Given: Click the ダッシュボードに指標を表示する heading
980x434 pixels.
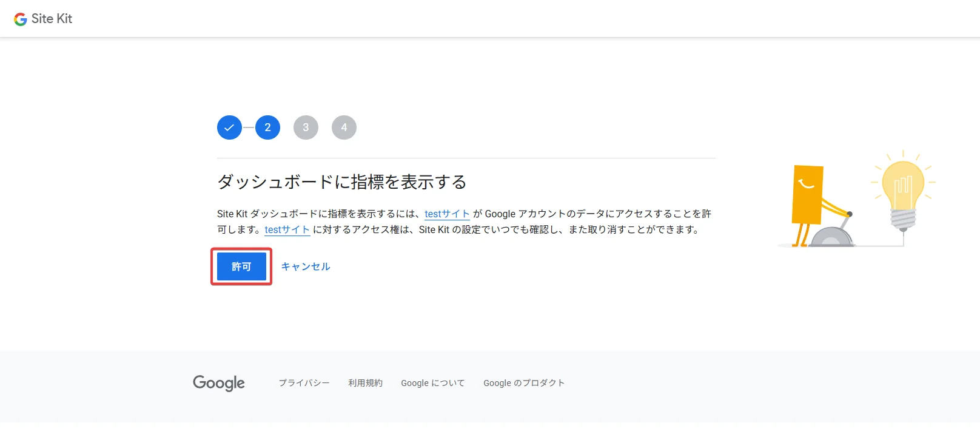Looking at the screenshot, I should click(342, 181).
